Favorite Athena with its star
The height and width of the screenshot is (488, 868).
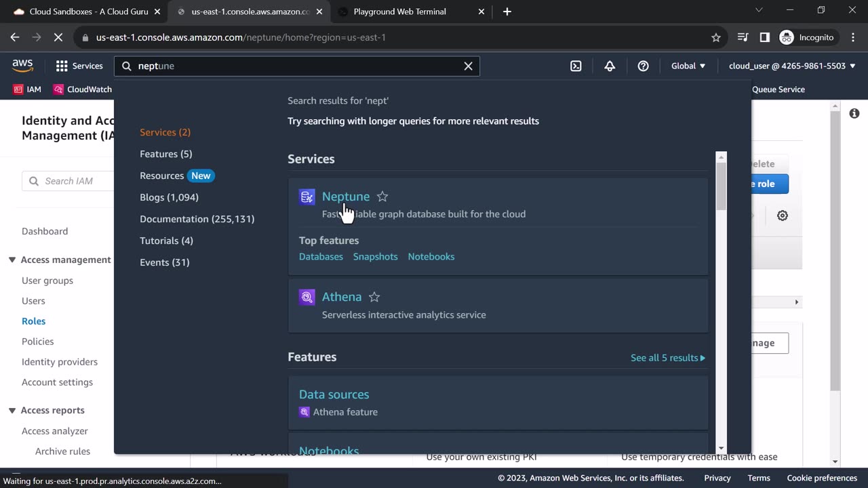pos(374,297)
